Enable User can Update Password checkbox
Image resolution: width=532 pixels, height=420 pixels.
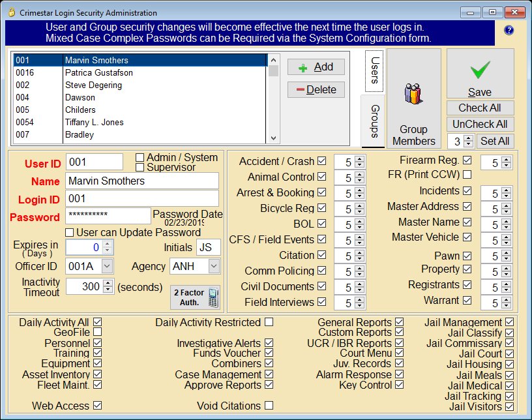click(69, 233)
